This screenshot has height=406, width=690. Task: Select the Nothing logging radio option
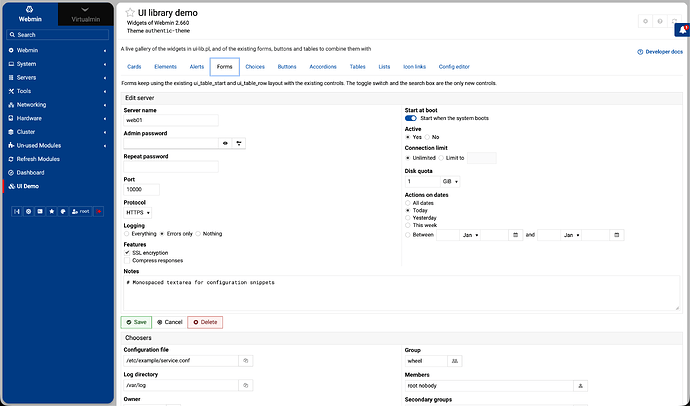(x=198, y=234)
